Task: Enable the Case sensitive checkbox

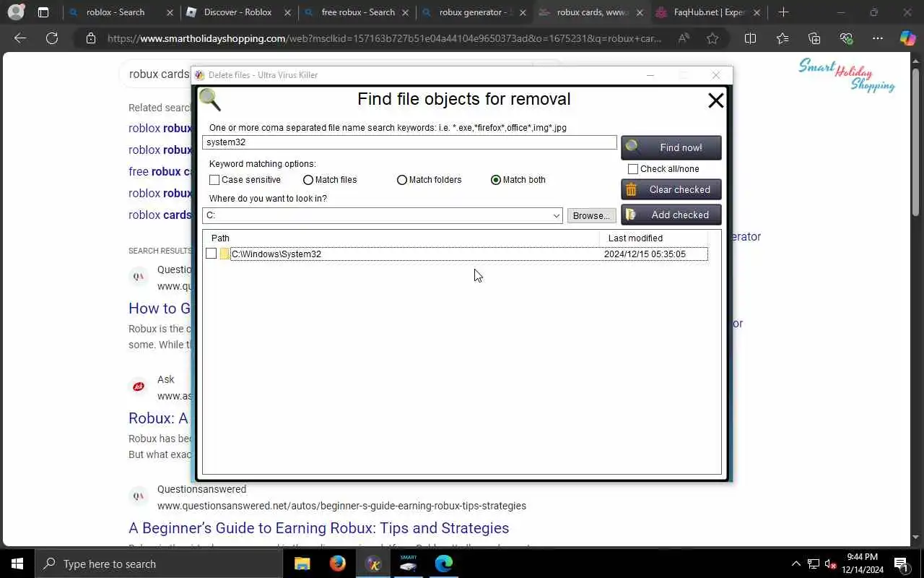Action: click(x=214, y=180)
